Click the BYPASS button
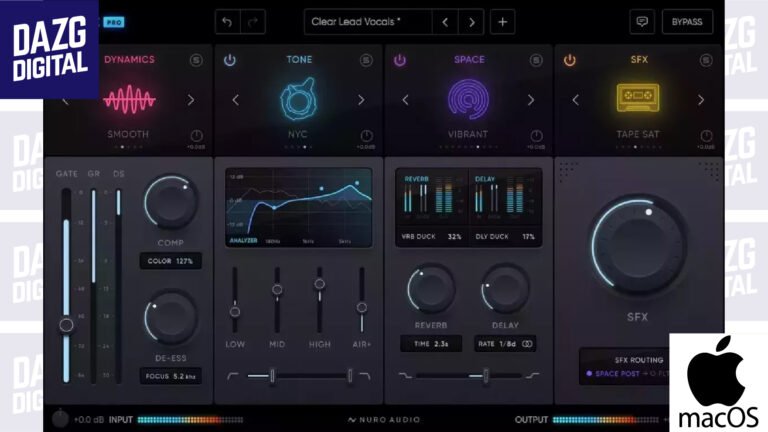 (x=687, y=22)
